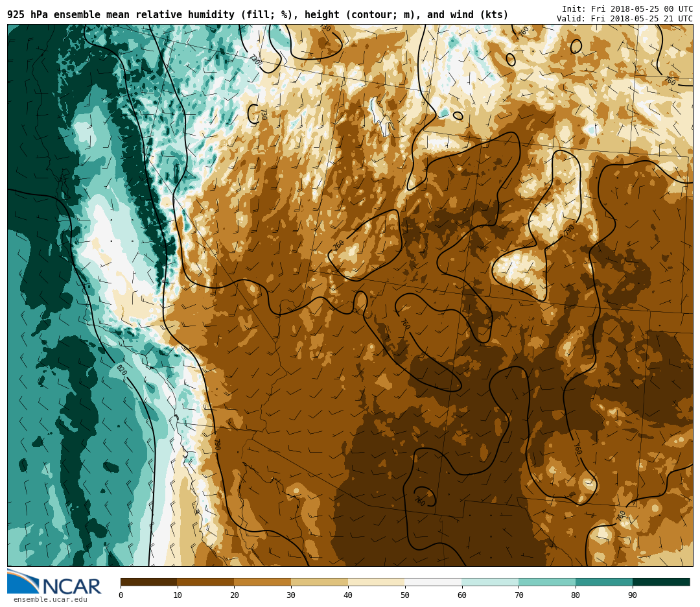Viewport: 700px width, 607px height.
Task: Pick the 30–40% tan colorbar segment
Action: (320, 582)
